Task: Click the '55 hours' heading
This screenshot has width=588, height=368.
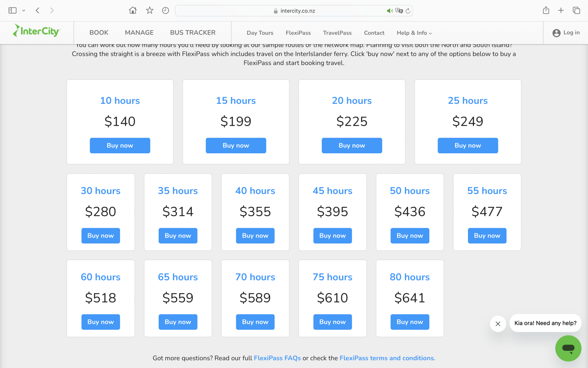Action: coord(487,191)
